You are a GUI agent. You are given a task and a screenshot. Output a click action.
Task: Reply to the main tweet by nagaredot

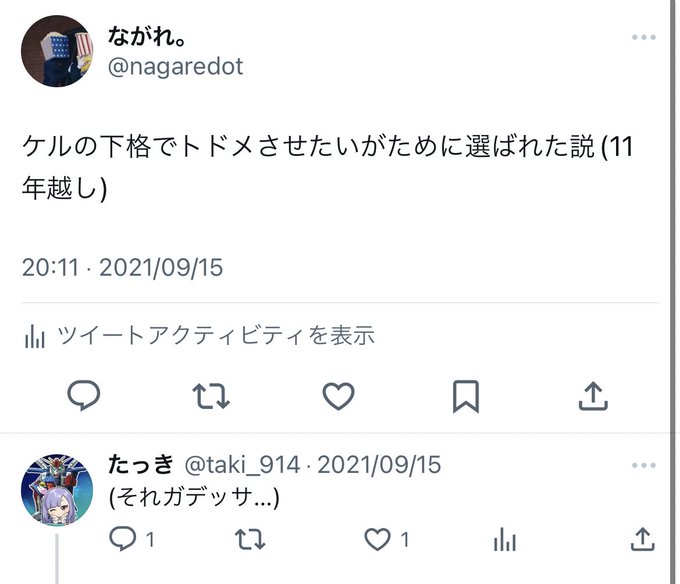click(x=84, y=395)
